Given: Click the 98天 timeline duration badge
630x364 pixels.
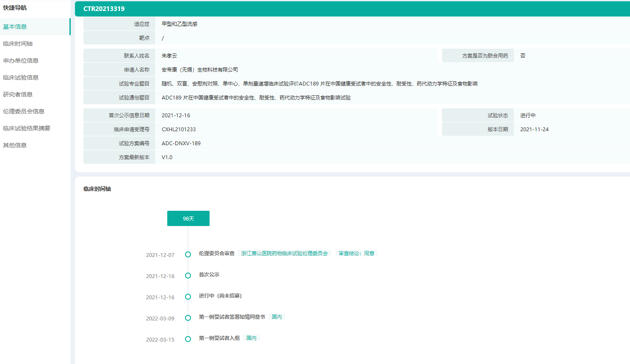Looking at the screenshot, I should click(x=188, y=218).
